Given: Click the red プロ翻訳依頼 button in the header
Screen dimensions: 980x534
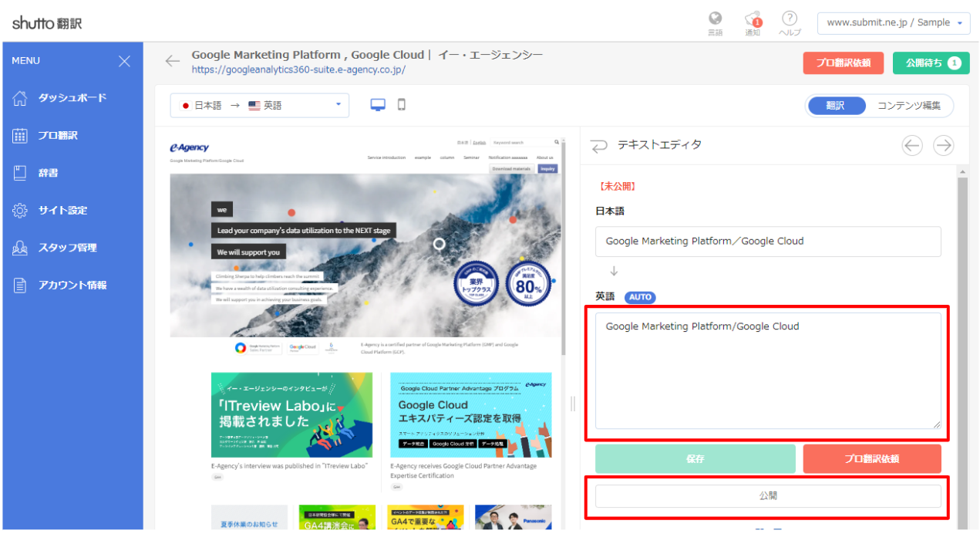Looking at the screenshot, I should coord(843,63).
